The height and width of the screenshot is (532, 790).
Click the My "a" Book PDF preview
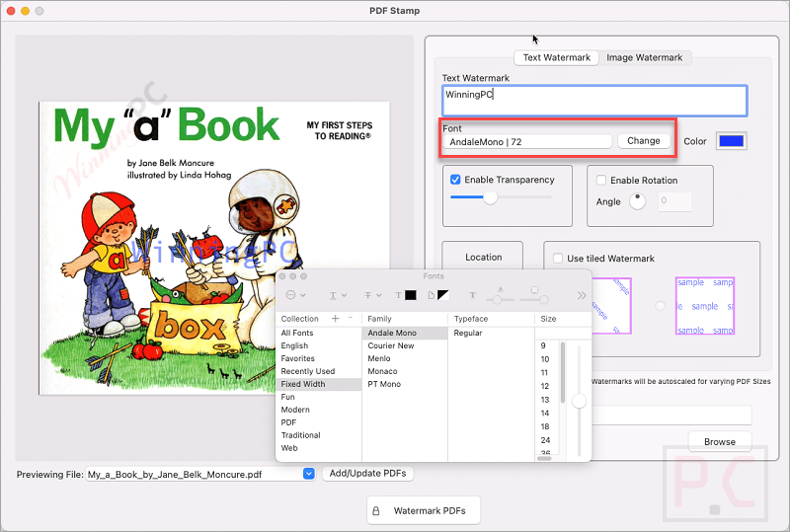click(x=214, y=248)
